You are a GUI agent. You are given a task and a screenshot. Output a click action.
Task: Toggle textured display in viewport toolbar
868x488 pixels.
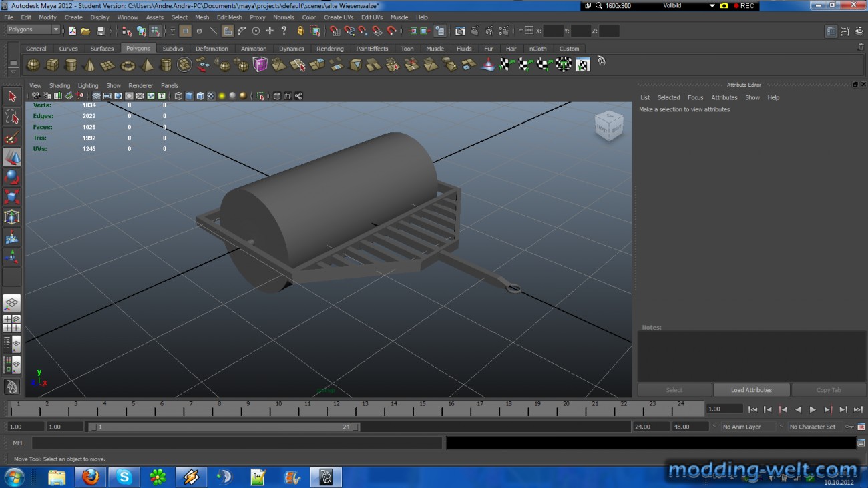[x=211, y=96]
